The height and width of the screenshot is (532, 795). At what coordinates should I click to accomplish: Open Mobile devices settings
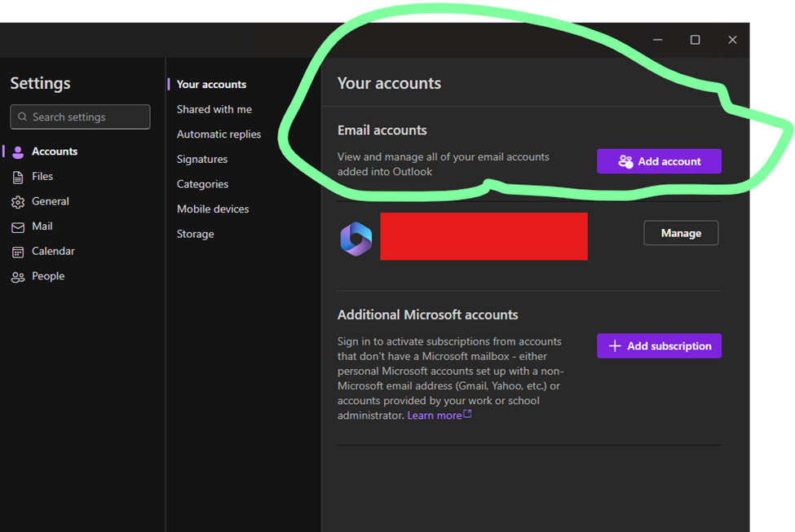pos(213,209)
